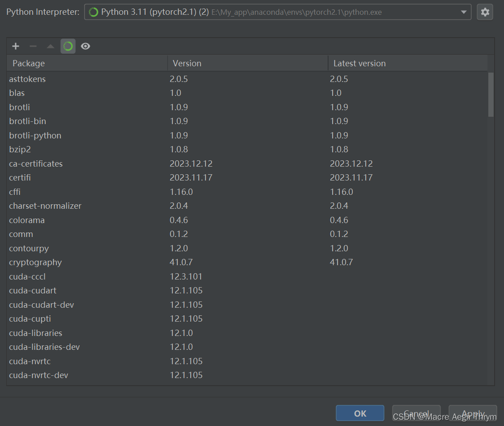Uninstall selected package using the minus icon

33,46
